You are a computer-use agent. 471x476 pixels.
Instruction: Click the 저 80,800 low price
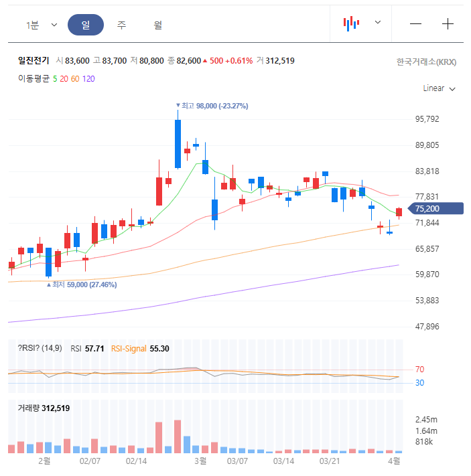click(x=147, y=61)
